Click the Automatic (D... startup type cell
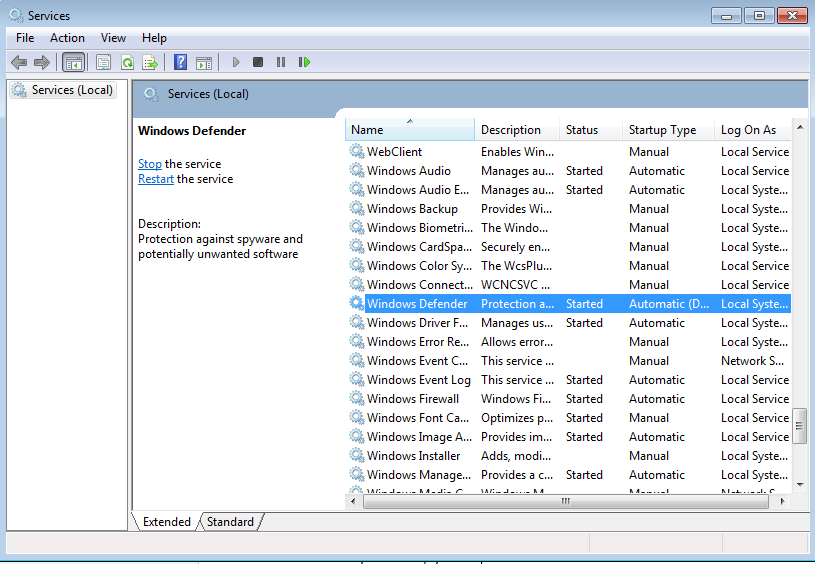The image size is (815, 564). click(x=669, y=304)
